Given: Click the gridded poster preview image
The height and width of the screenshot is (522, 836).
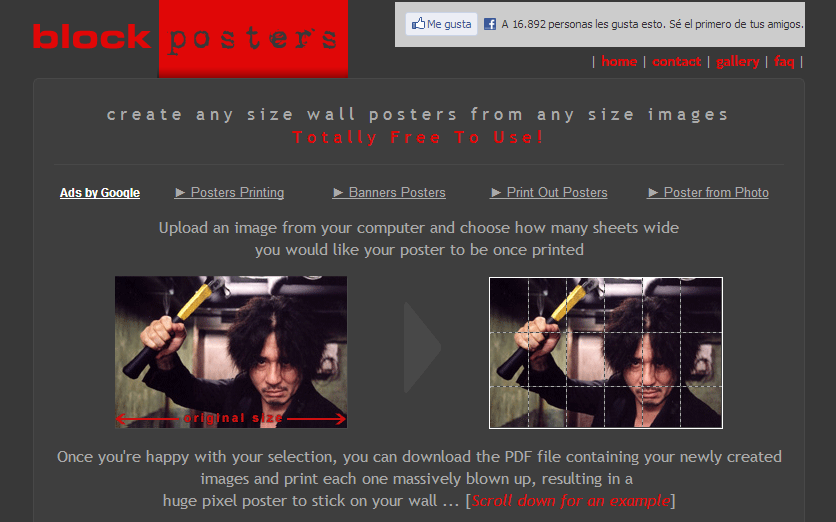Looking at the screenshot, I should pos(606,352).
